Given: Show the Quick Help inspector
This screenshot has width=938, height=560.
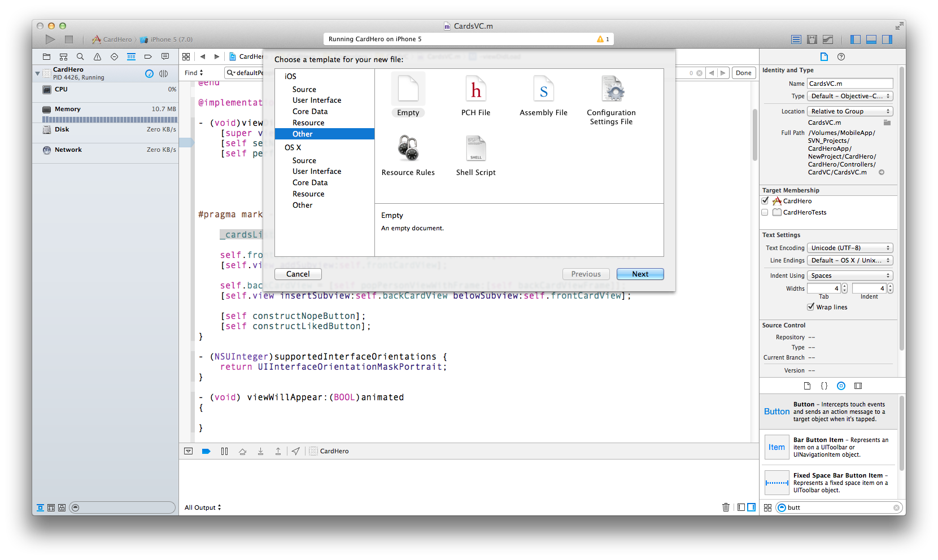Looking at the screenshot, I should point(841,56).
